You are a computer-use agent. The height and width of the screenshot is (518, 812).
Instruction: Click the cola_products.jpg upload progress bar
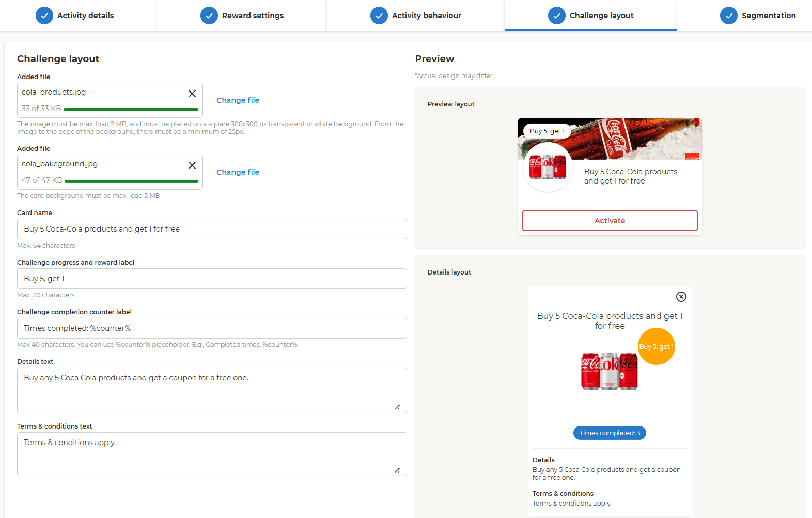click(131, 110)
